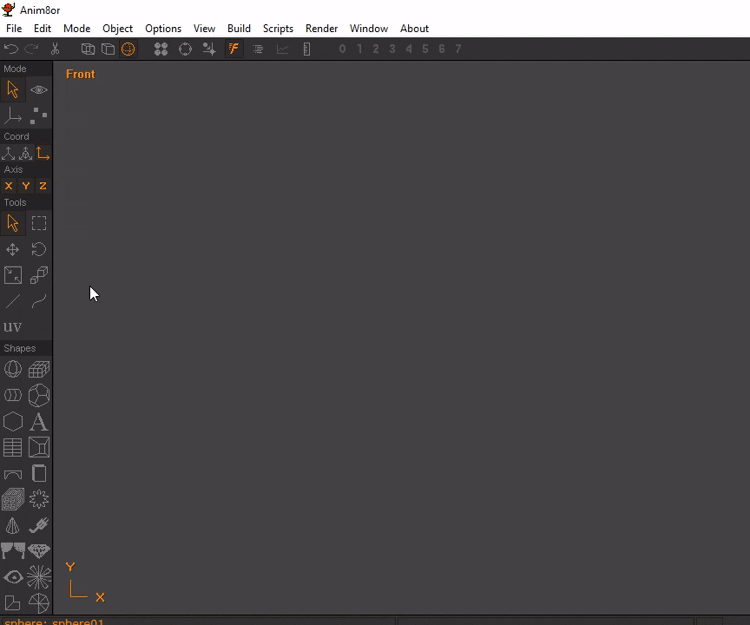Select the arrow Object edit mode
750x625 pixels.
coord(12,89)
